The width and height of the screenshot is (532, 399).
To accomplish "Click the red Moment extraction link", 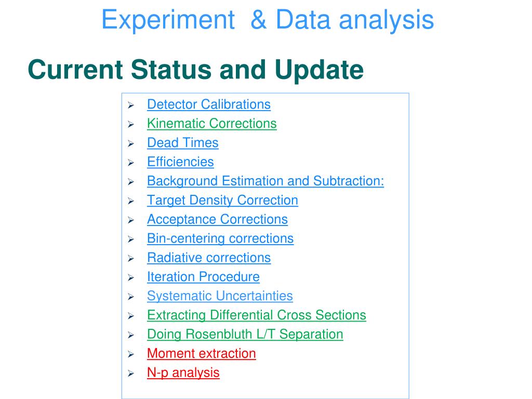I will (201, 353).
